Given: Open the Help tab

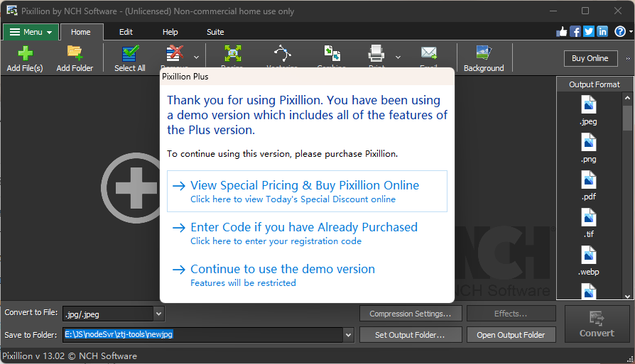Looking at the screenshot, I should click(170, 32).
